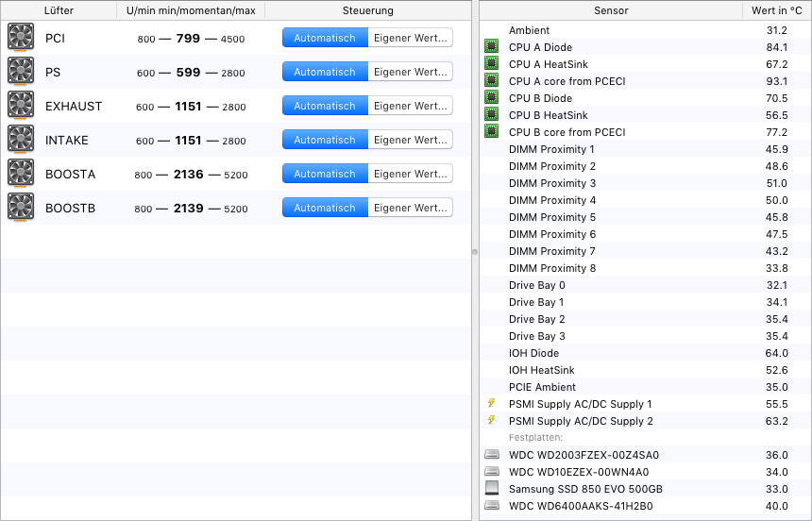Click the U/min min/momentan/max column header
Image resolution: width=812 pixels, height=521 pixels.
tap(191, 10)
